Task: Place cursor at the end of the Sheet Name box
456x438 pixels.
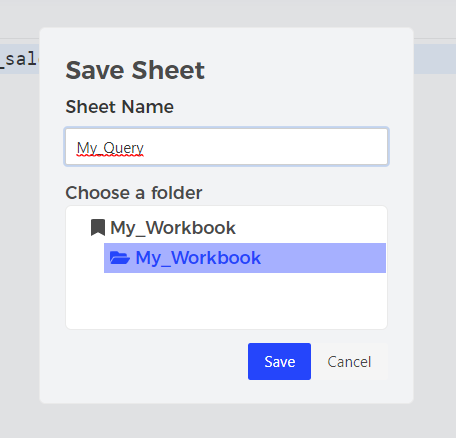Action: click(x=367, y=147)
